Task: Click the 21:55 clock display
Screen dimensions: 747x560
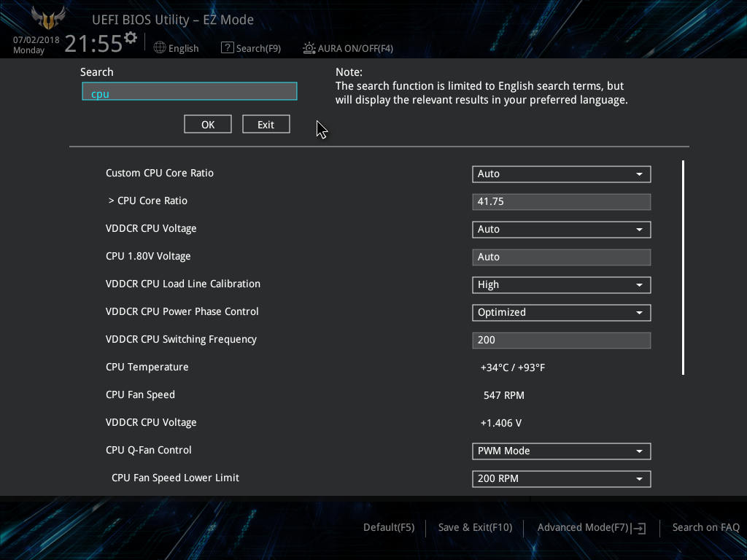Action: [93, 44]
